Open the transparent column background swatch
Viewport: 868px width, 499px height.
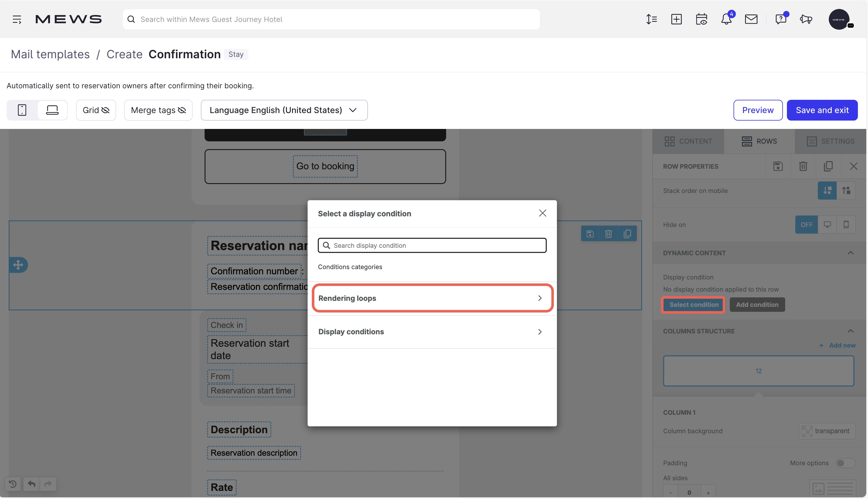pos(826,431)
